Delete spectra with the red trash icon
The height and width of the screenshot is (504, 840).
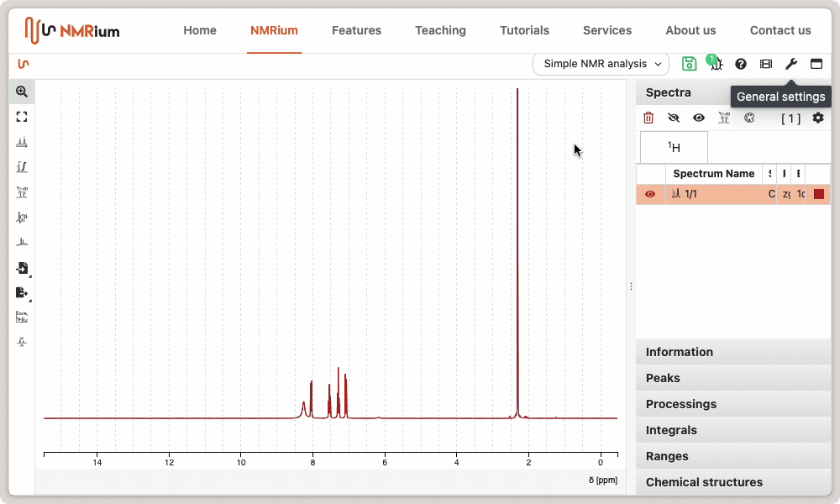click(x=648, y=118)
